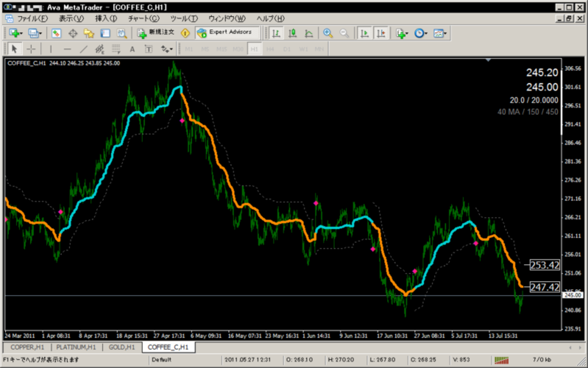Screen dimensions: 588x368
Task: Open the ツール menu
Action: click(184, 19)
